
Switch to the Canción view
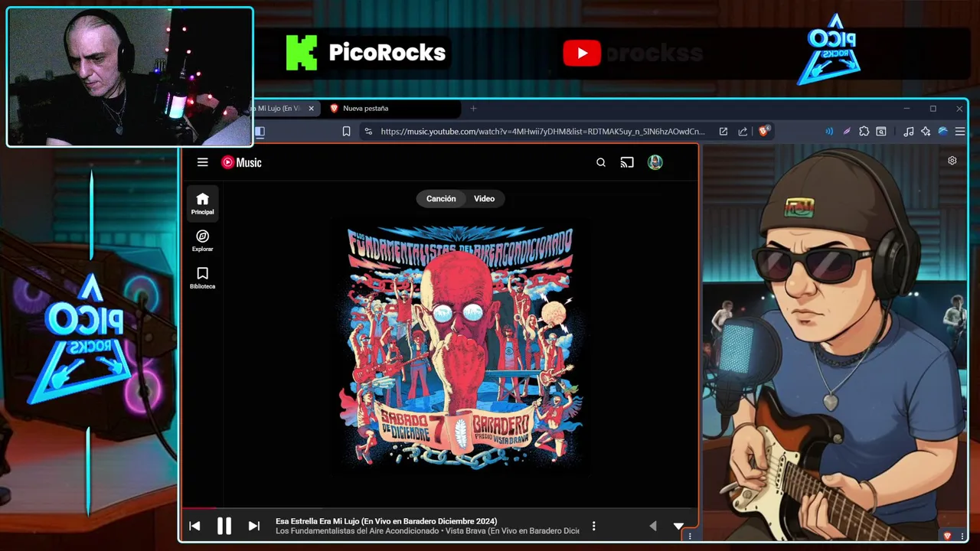[x=441, y=199]
